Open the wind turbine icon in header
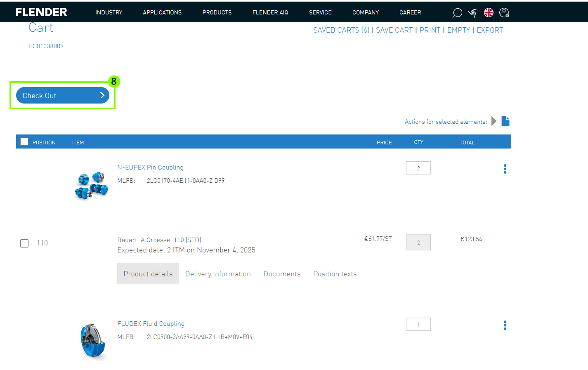This screenshot has width=588, height=370. point(472,13)
